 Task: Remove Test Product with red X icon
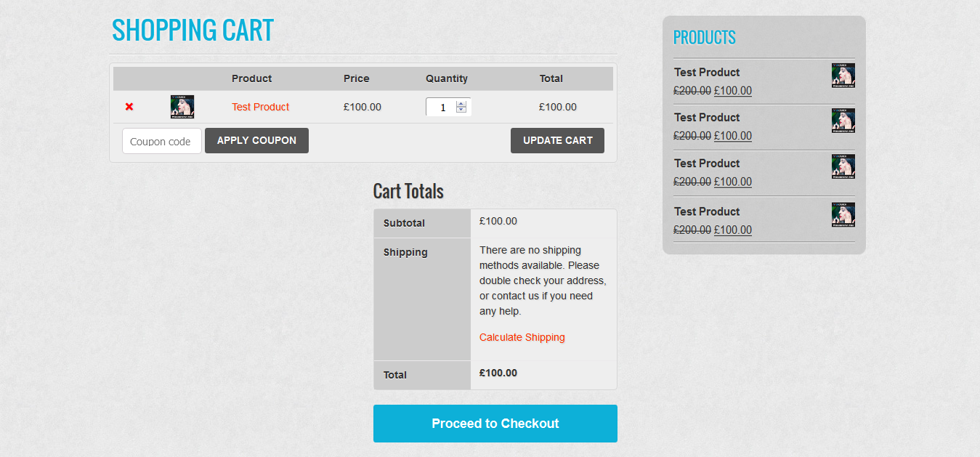pos(129,107)
